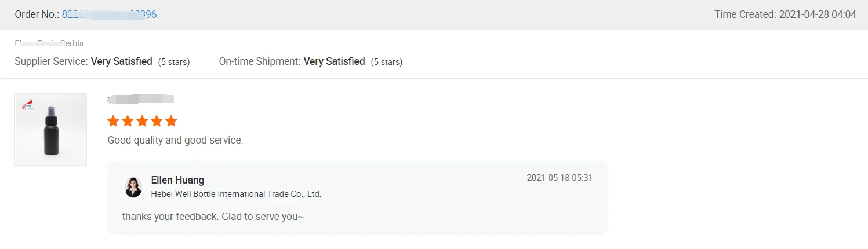The height and width of the screenshot is (249, 868).
Task: Click the fourth orange rating star
Action: (x=157, y=121)
